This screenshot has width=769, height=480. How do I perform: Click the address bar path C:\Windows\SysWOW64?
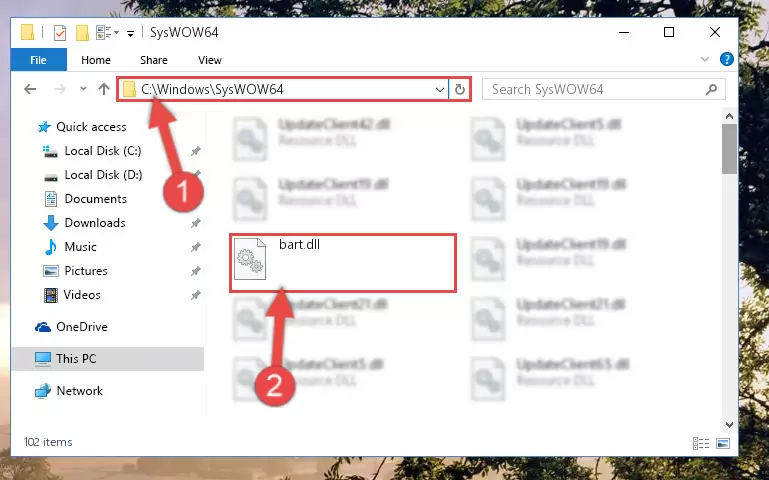pyautogui.click(x=212, y=89)
